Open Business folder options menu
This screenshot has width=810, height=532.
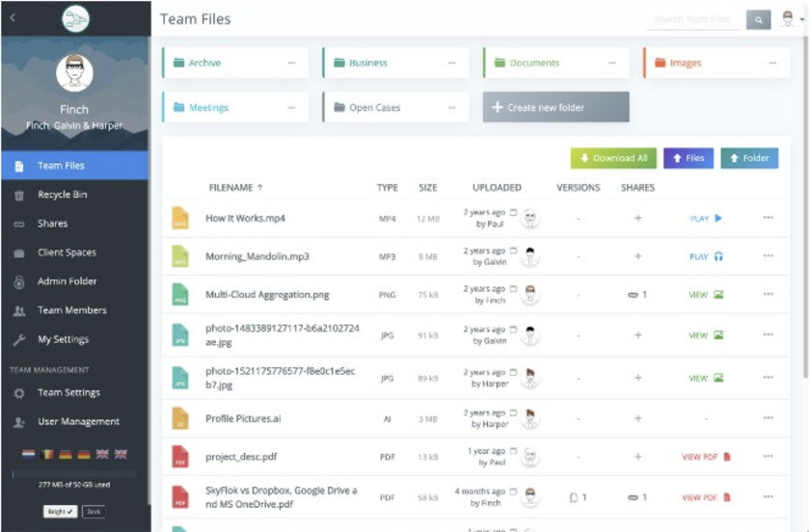click(x=452, y=63)
